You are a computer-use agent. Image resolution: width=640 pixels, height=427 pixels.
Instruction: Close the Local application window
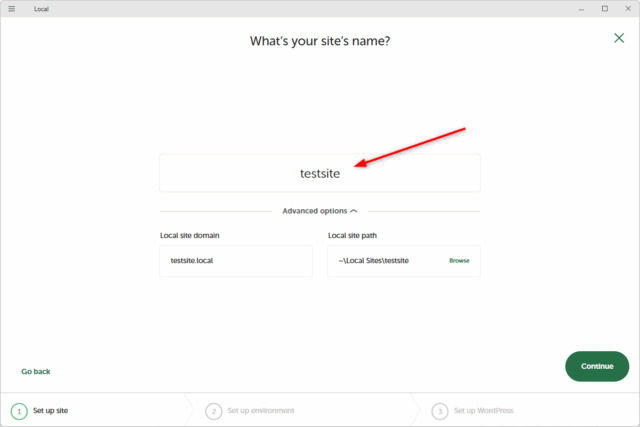(627, 8)
